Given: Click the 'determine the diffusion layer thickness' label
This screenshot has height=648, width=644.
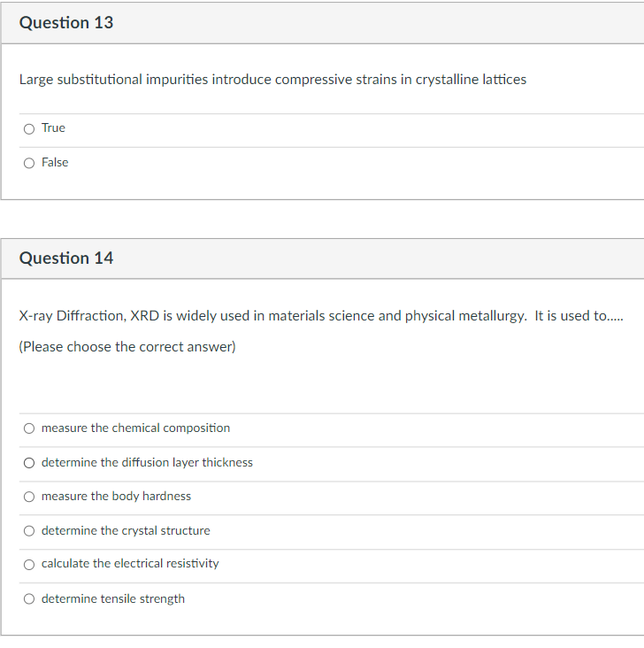Looking at the screenshot, I should [x=147, y=462].
